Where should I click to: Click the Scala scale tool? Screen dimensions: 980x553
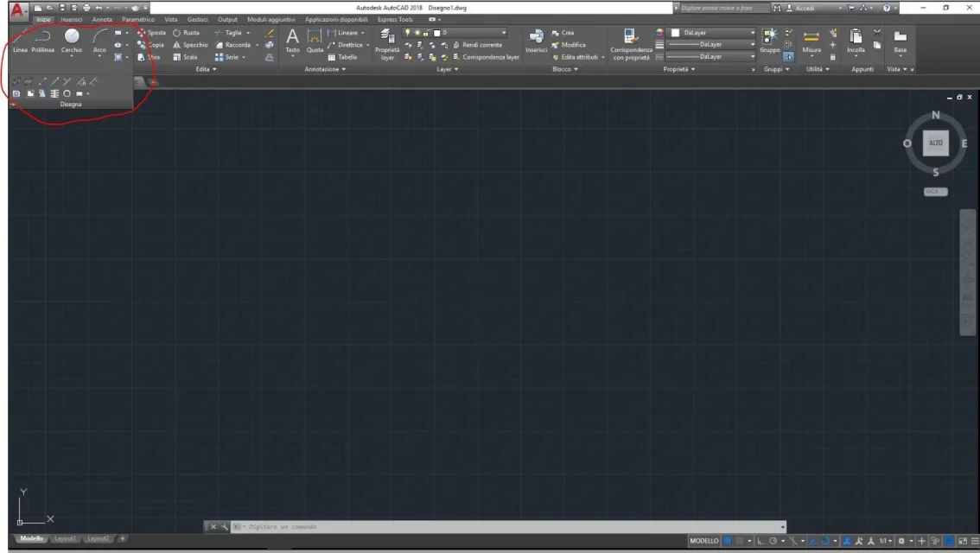(185, 57)
